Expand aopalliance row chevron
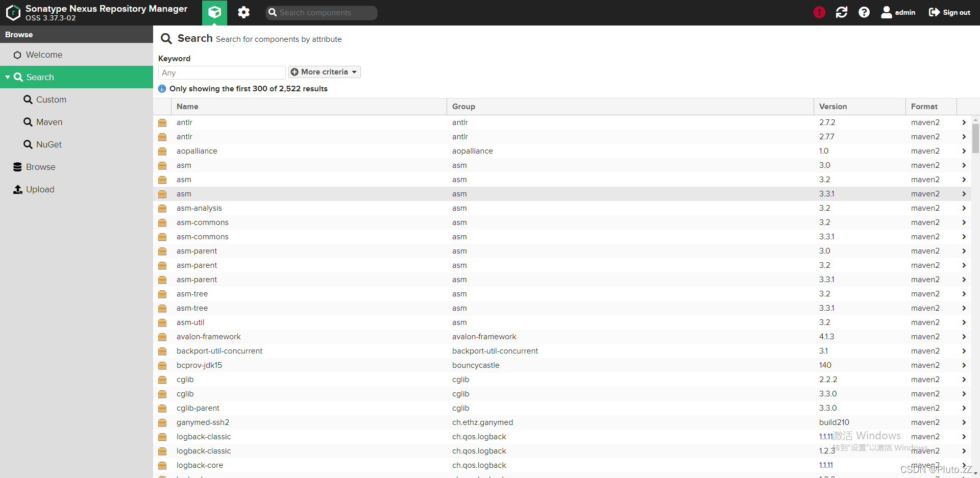This screenshot has height=478, width=980. tap(964, 151)
